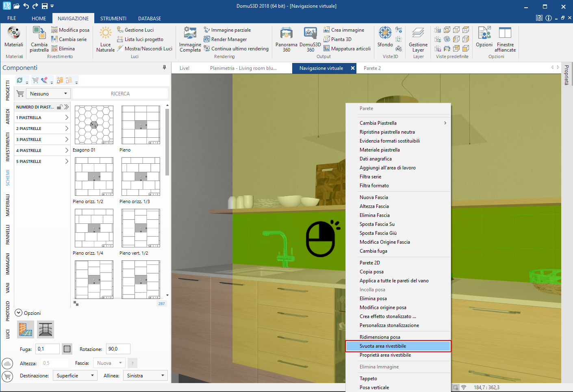Toggle the lock icon by NUMERO DI PIAST
The image size is (573, 392).
pyautogui.click(x=59, y=107)
